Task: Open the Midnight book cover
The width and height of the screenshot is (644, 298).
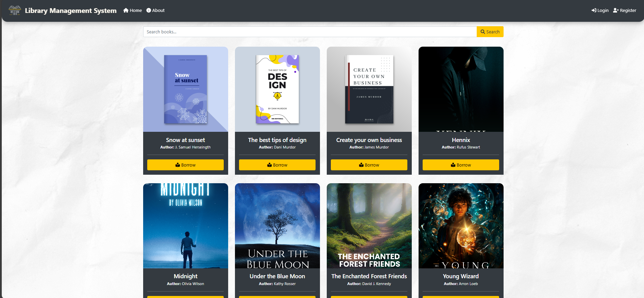Action: 186,226
